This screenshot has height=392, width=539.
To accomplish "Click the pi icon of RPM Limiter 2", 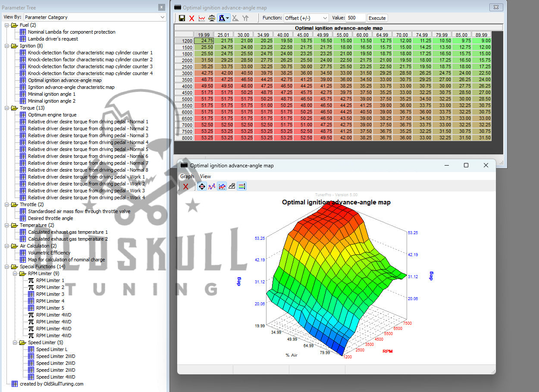I will [31, 287].
